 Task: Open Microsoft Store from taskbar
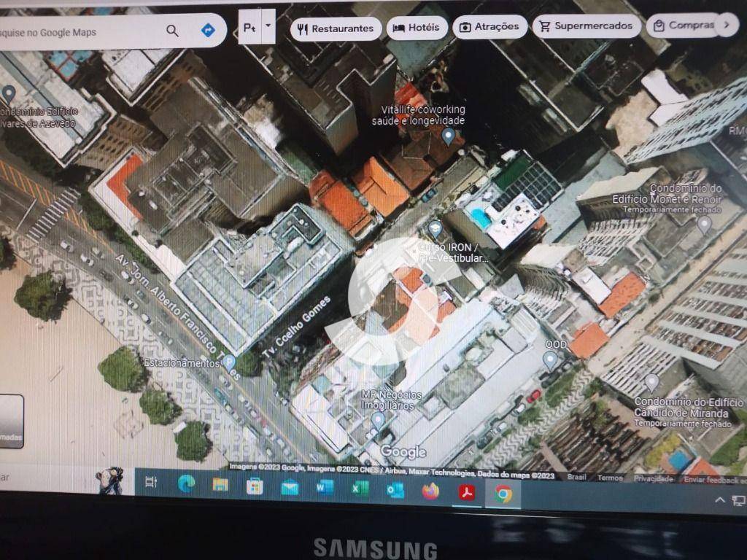(255, 486)
